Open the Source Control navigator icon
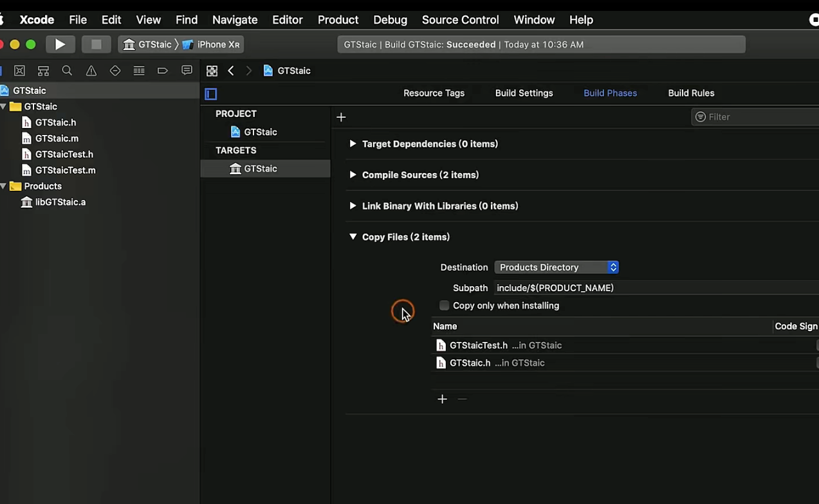 click(20, 71)
